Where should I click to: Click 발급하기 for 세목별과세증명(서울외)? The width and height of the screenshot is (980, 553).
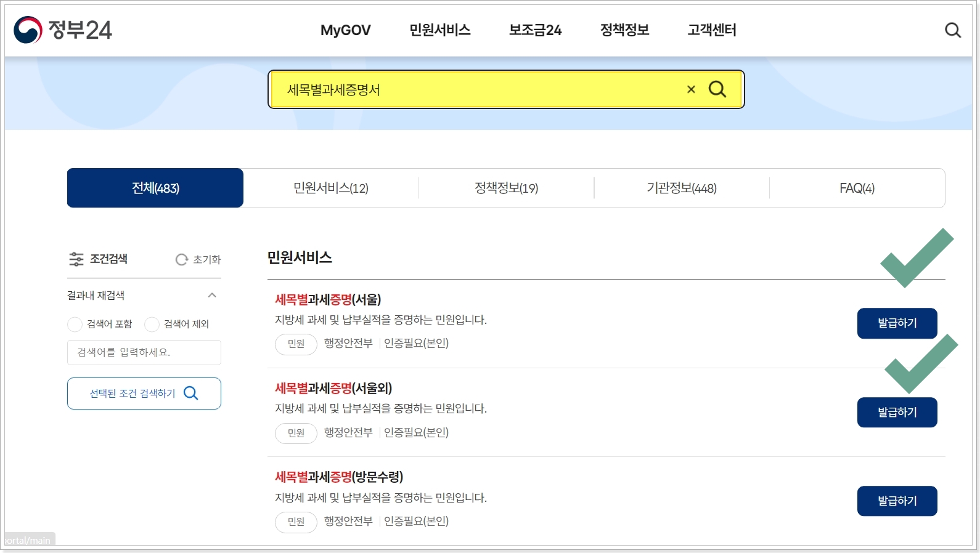[x=897, y=412]
